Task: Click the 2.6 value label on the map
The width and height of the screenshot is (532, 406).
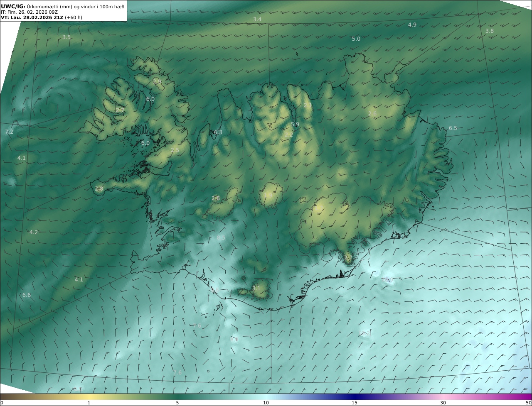Action: pos(372,114)
